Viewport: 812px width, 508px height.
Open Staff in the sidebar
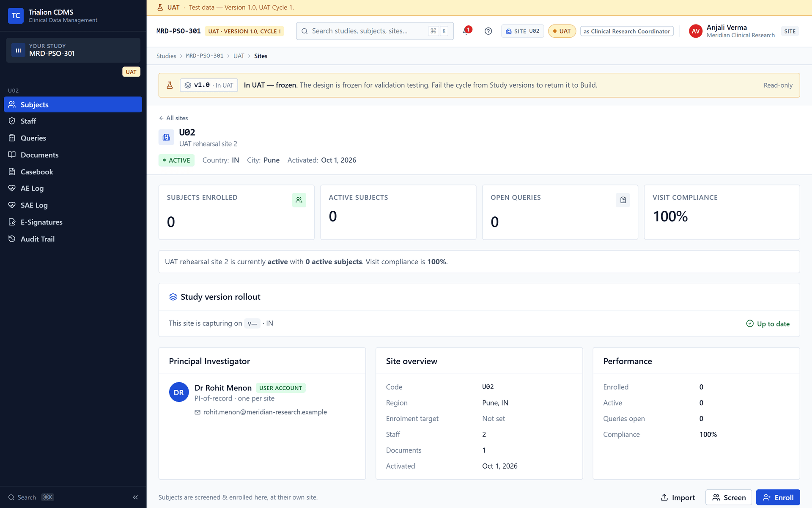pyautogui.click(x=73, y=121)
